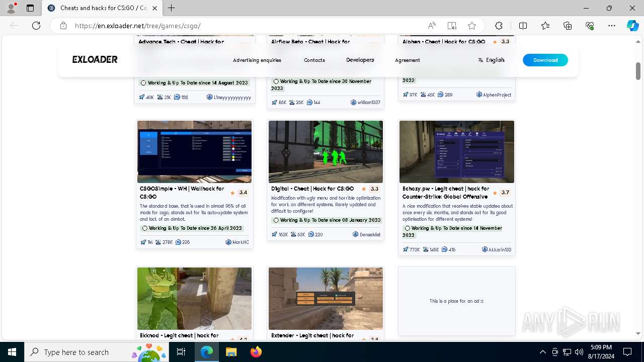Image resolution: width=644 pixels, height=362 pixels.
Task: Click author MarkHC on CSGOSimple card
Action: tap(237, 242)
